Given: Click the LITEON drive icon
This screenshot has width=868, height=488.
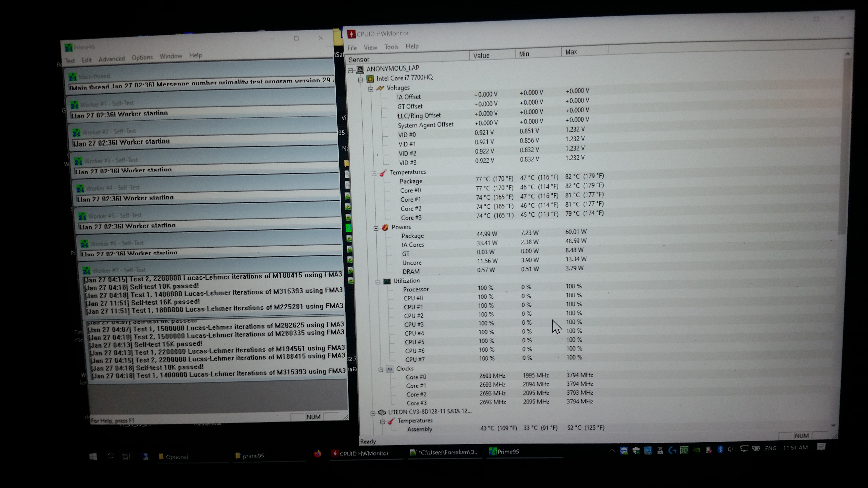Looking at the screenshot, I should pos(381,412).
